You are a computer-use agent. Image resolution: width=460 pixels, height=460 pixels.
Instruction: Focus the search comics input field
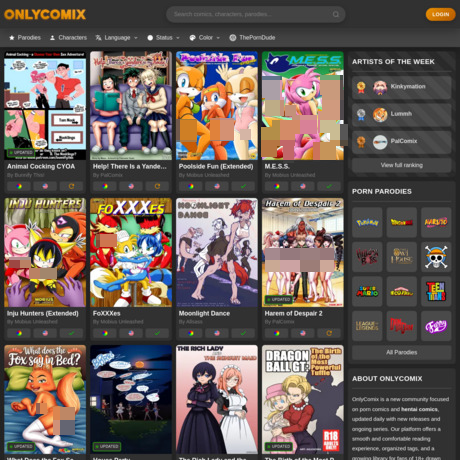pos(255,14)
